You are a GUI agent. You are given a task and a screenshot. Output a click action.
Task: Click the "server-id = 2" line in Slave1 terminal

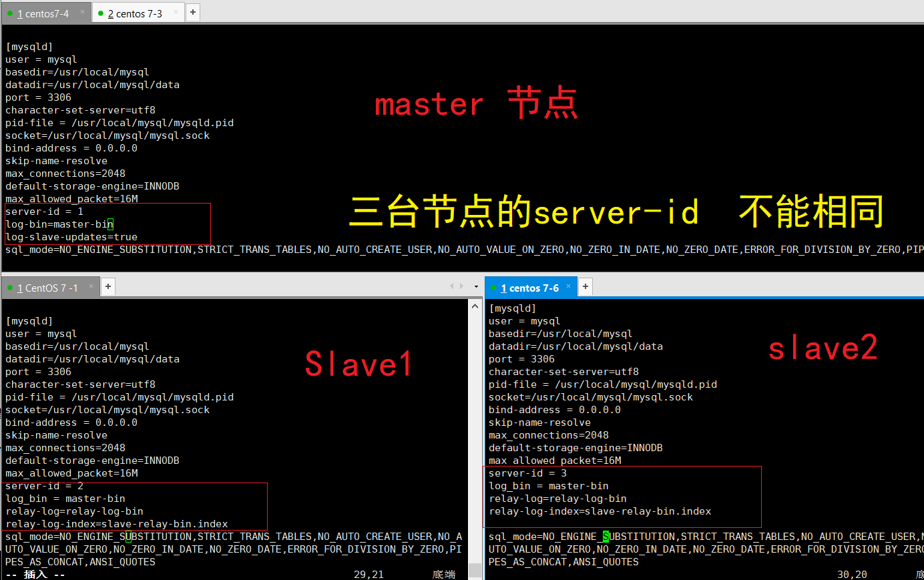click(44, 486)
